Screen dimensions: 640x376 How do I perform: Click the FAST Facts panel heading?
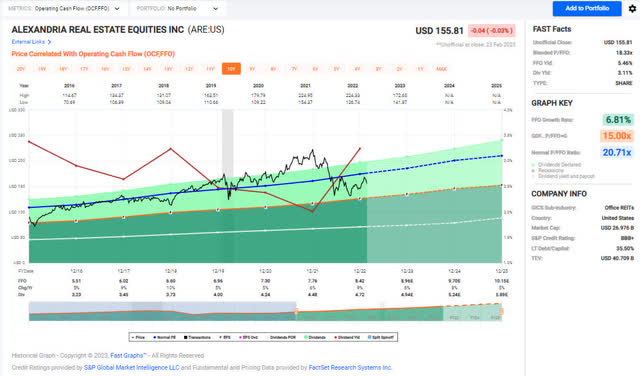pos(552,29)
